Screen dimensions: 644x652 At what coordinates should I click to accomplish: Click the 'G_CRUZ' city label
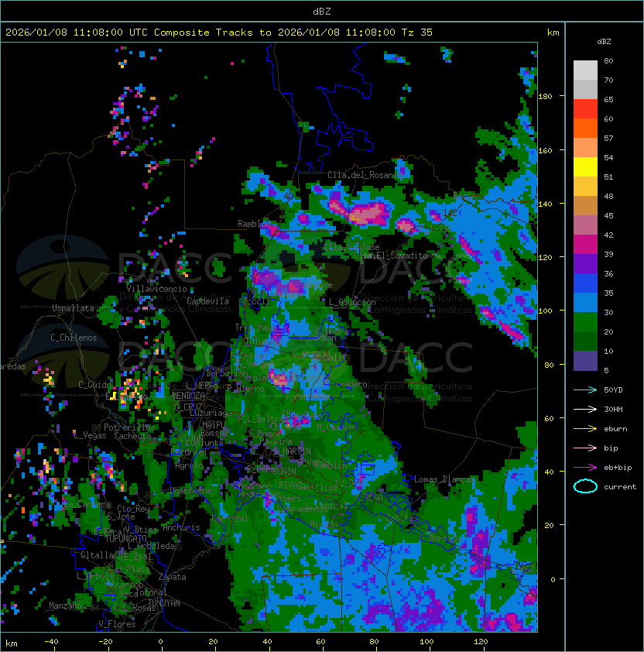(189, 407)
